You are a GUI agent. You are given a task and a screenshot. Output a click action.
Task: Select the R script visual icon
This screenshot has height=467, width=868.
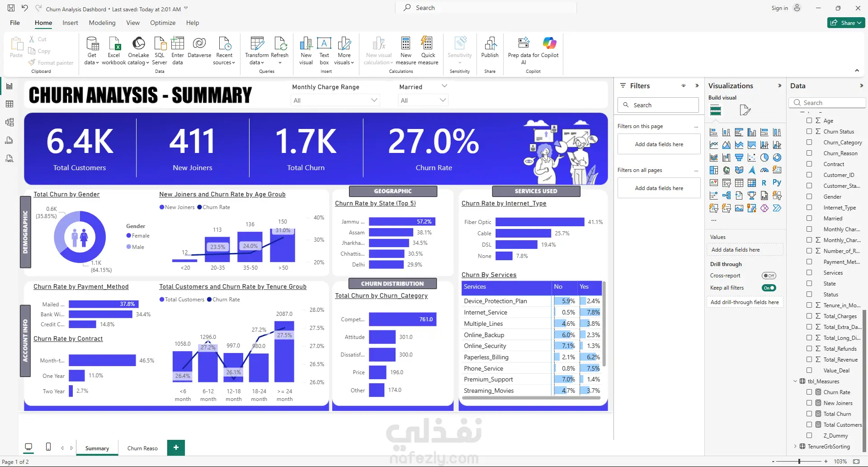click(x=764, y=183)
